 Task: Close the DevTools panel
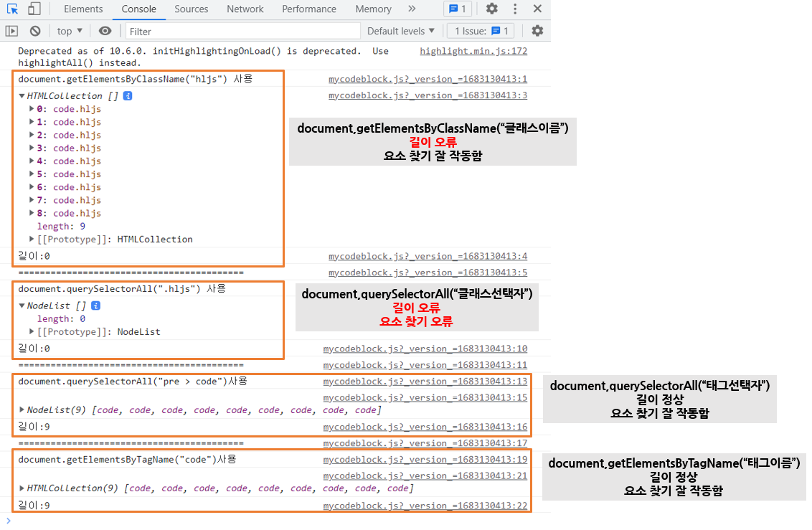pos(537,9)
